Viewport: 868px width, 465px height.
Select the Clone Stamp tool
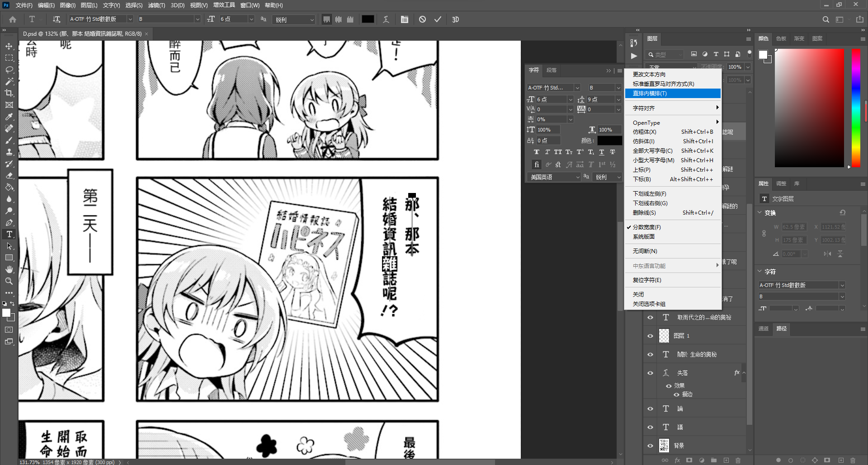point(9,152)
